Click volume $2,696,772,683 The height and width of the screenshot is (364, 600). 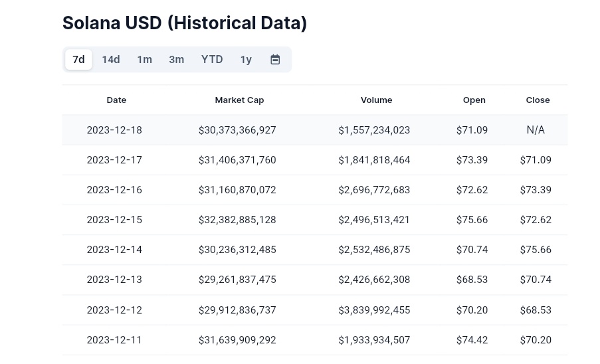[374, 190]
